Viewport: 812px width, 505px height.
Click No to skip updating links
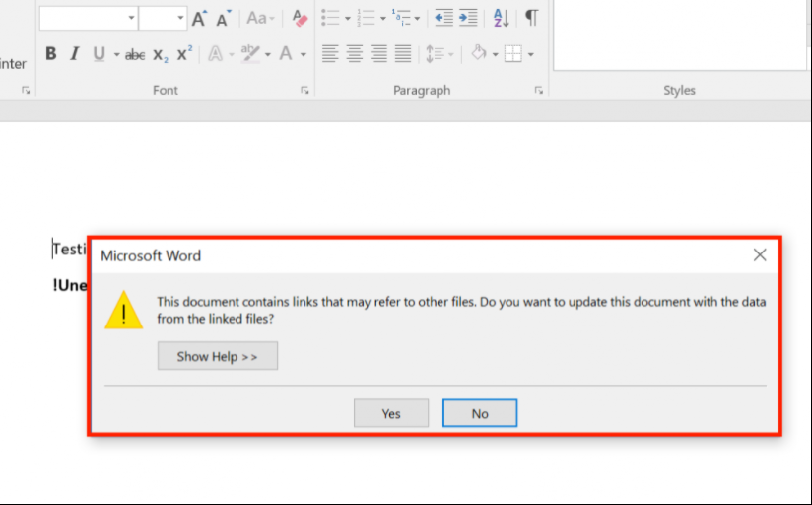[x=480, y=413]
